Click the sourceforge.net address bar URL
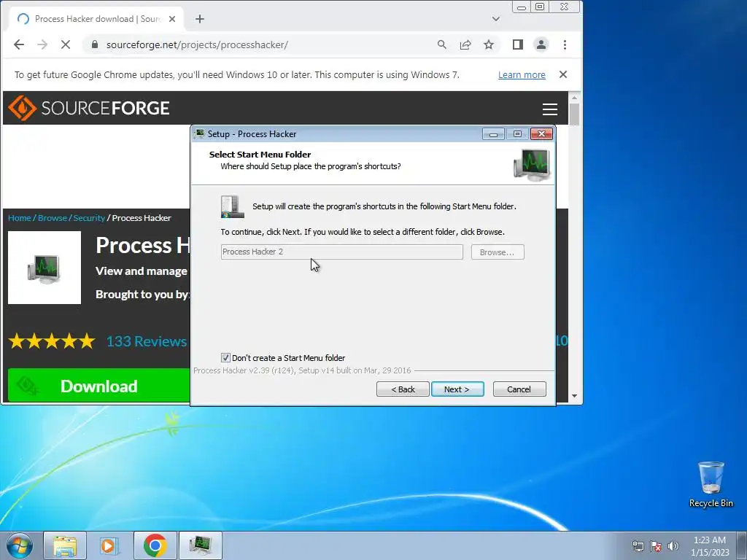Screen dimensions: 747x560 (197, 44)
